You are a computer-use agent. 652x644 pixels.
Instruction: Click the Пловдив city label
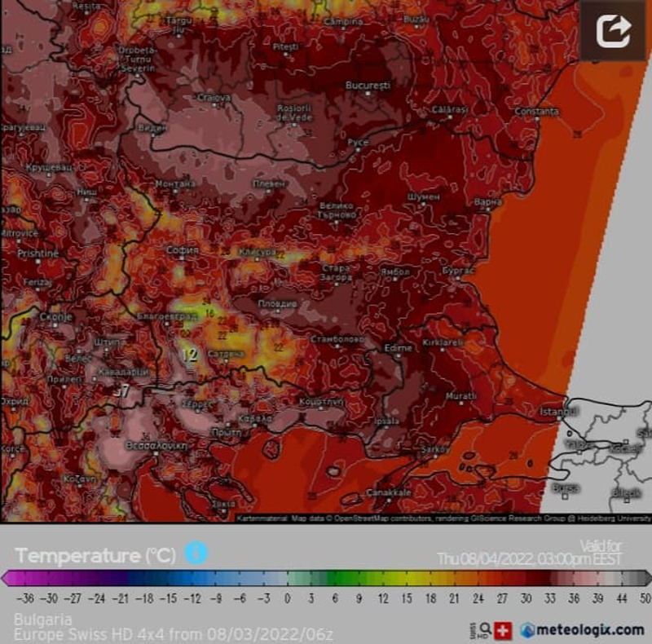point(278,304)
